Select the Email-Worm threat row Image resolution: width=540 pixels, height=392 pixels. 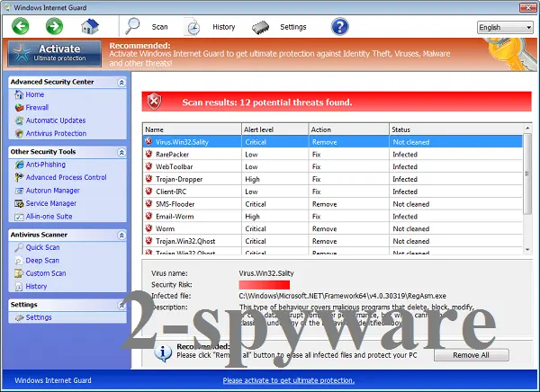pos(333,217)
